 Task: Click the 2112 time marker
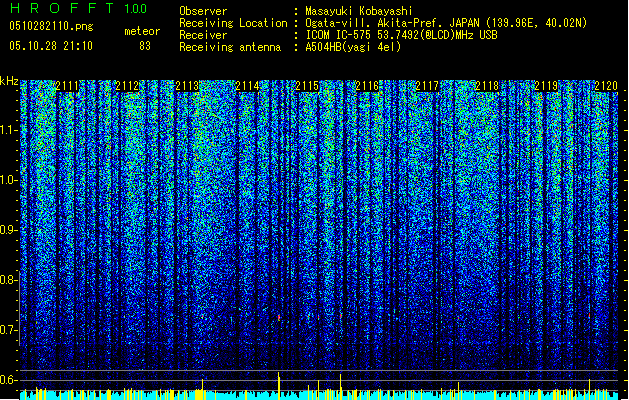click(x=127, y=86)
